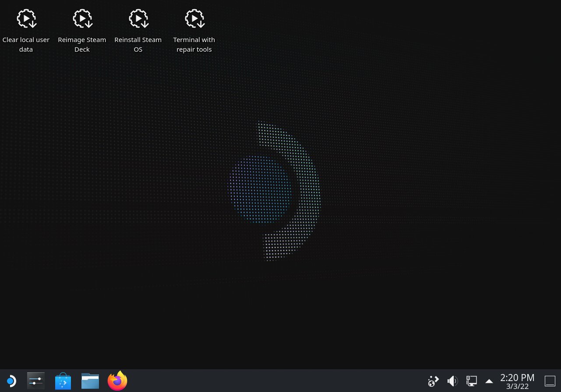Open Terminal with repair tools shortcut

point(194,31)
